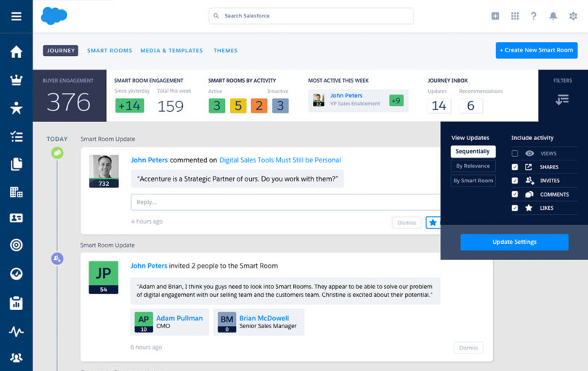This screenshot has height=371, width=588.
Task: Open the people groups icon in the sidebar
Action: coord(16,357)
